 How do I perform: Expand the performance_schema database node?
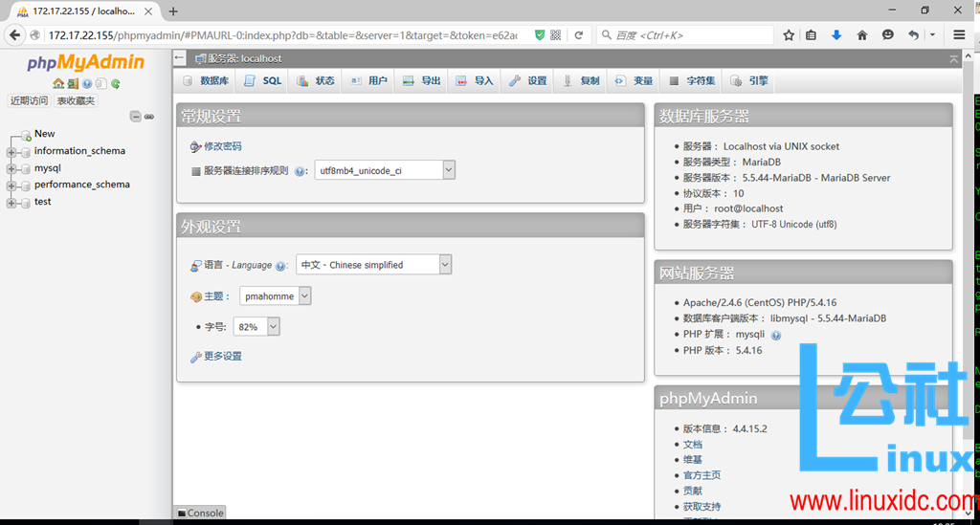pyautogui.click(x=11, y=186)
